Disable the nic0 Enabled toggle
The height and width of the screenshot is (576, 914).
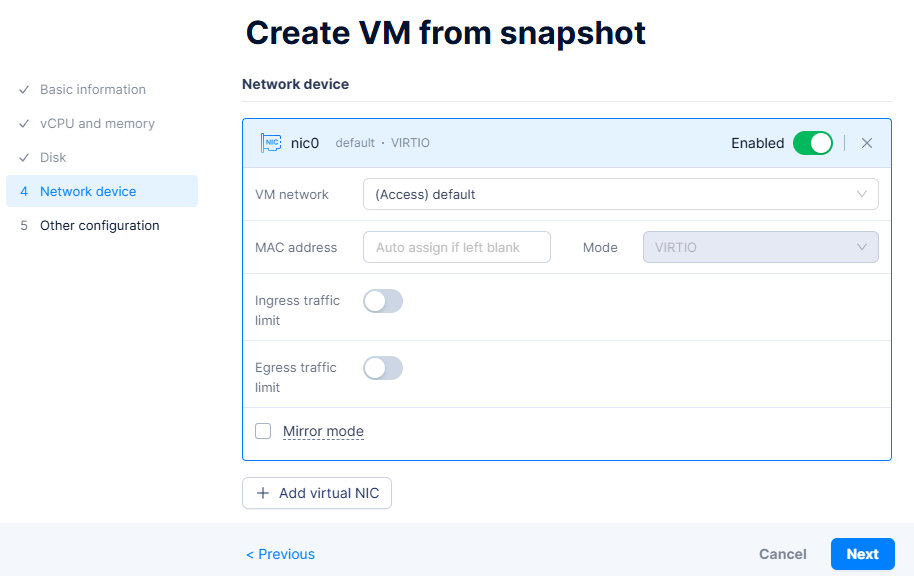point(812,143)
